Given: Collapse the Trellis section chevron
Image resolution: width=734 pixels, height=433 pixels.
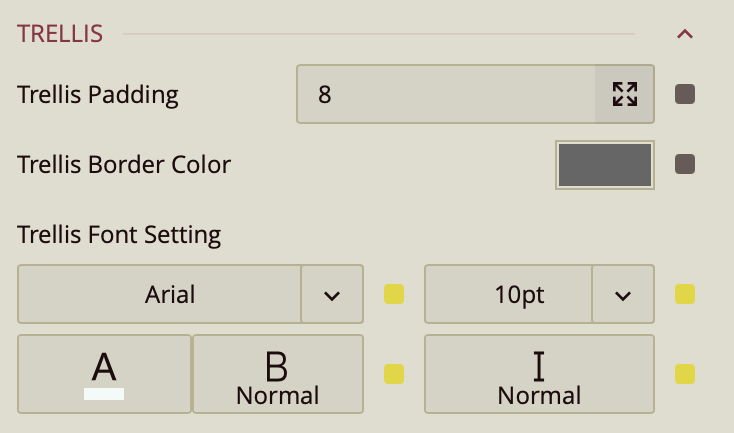Looking at the screenshot, I should (x=685, y=34).
